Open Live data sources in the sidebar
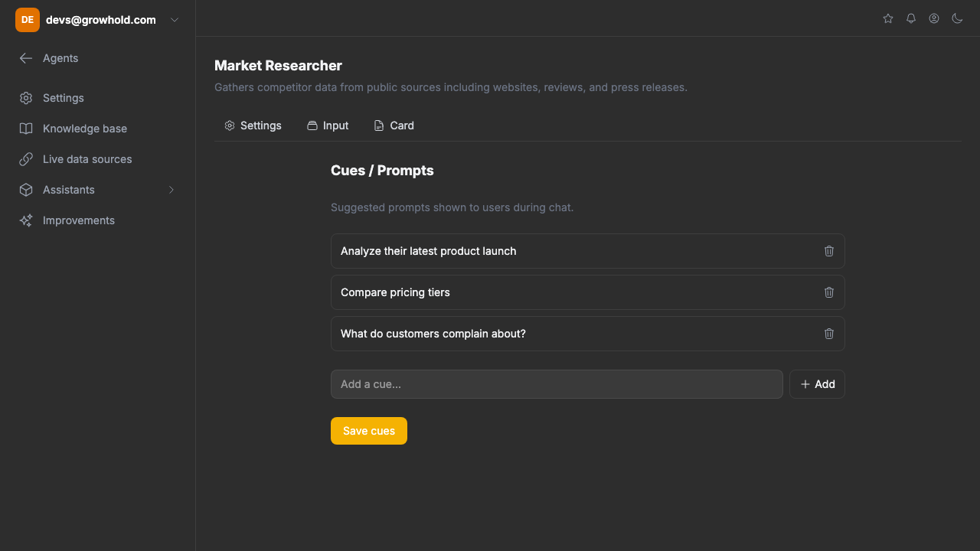This screenshot has height=551, width=980. pyautogui.click(x=87, y=159)
